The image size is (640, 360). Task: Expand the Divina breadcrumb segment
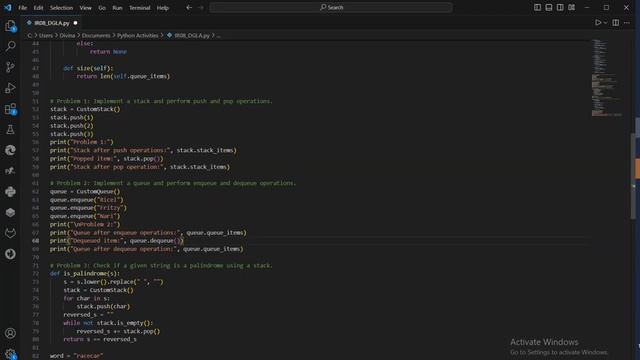click(67, 36)
